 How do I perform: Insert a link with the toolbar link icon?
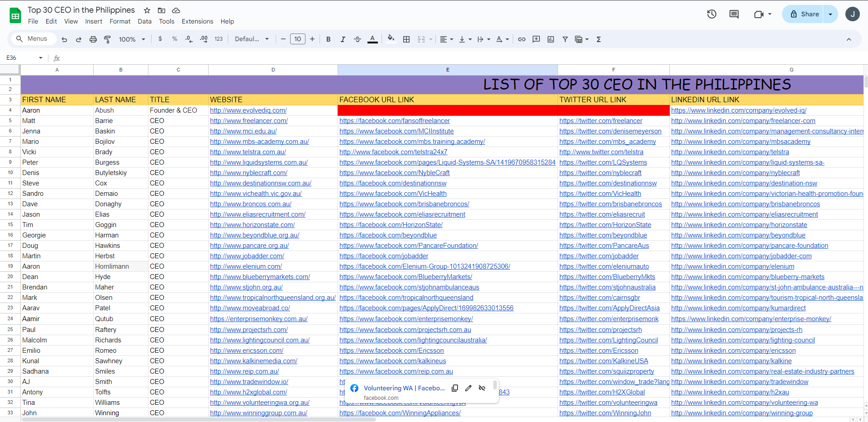click(522, 39)
